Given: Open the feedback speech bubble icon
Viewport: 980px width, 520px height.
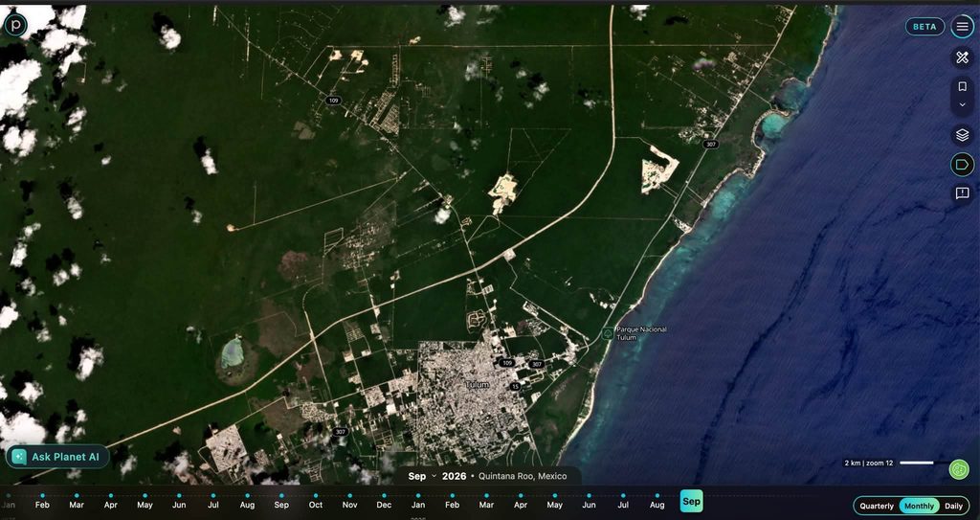Looking at the screenshot, I should pyautogui.click(x=962, y=193).
